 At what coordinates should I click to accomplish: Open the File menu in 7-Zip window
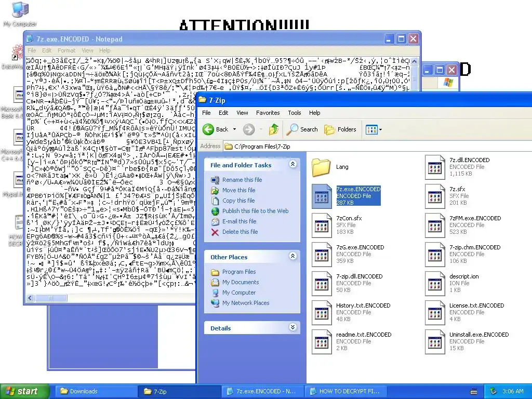pos(206,113)
